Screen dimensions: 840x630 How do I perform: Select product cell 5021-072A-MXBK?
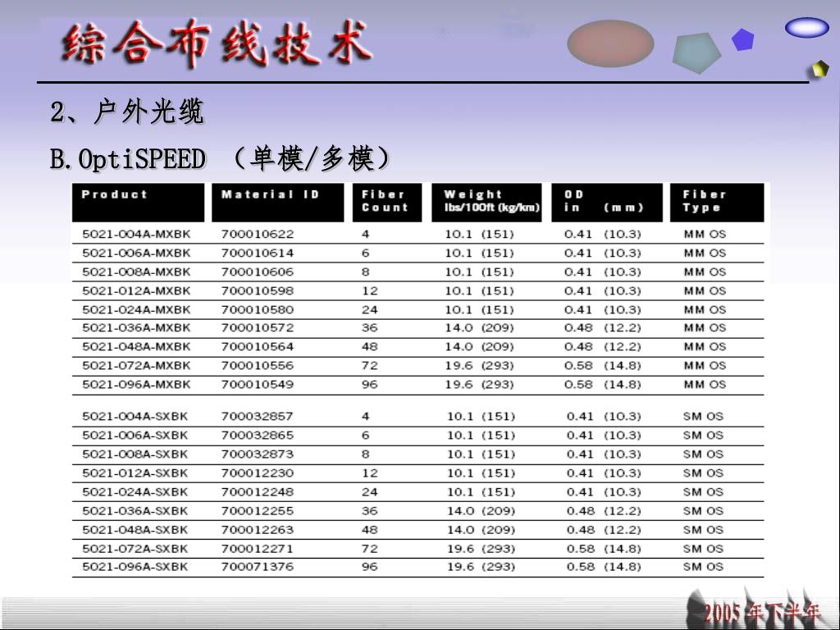[136, 365]
